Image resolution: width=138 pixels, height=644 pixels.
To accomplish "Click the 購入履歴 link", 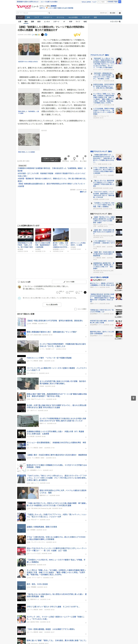I will point(112,13).
